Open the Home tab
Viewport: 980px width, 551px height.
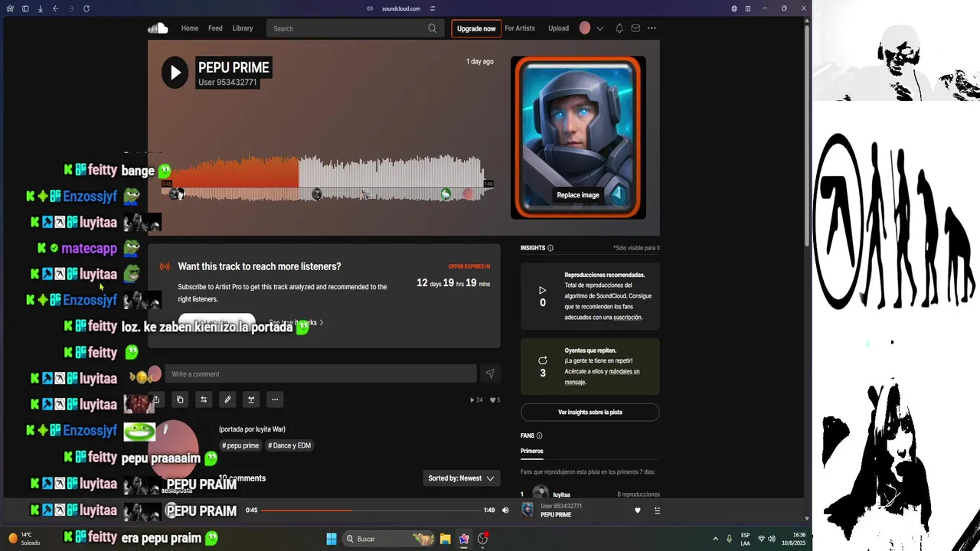[x=190, y=28]
